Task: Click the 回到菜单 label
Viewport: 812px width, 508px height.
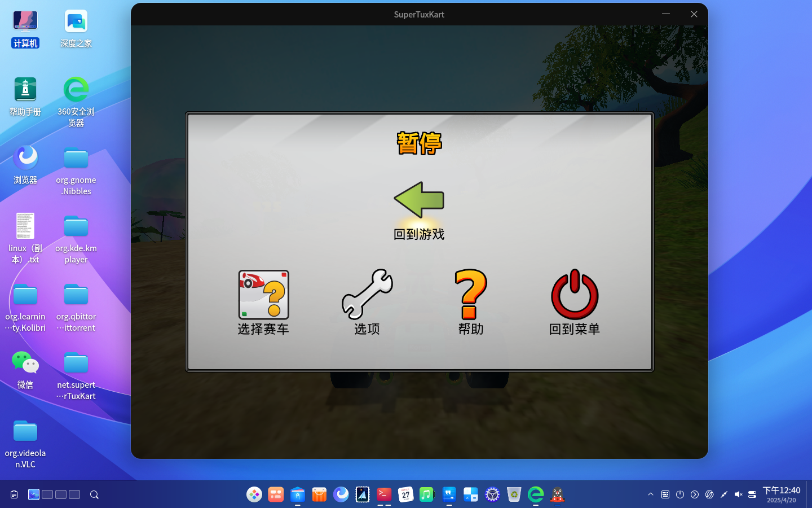Action: click(x=575, y=329)
